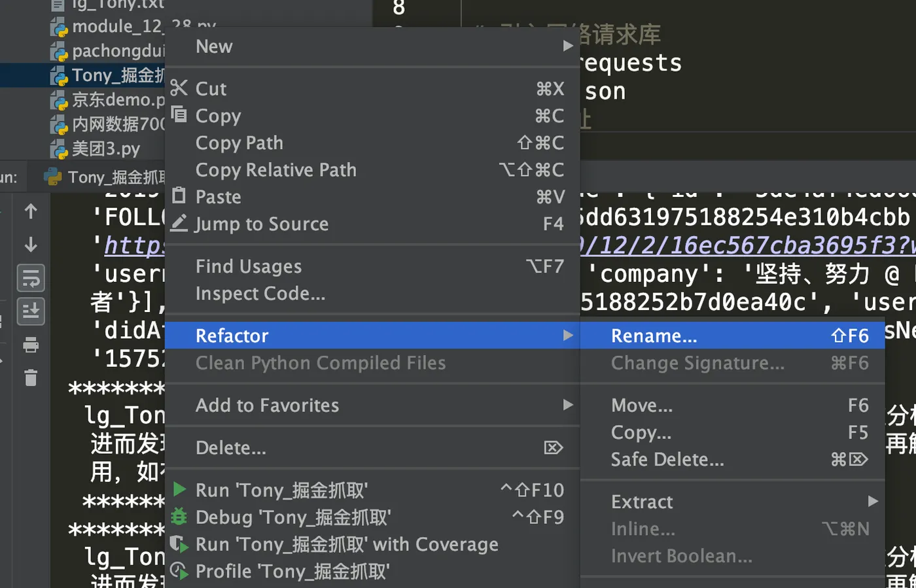Click the Paste clipboard icon
The image size is (916, 588).
click(x=179, y=196)
